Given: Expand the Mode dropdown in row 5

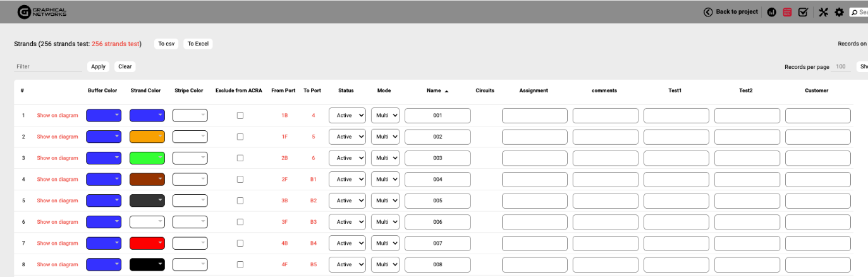Looking at the screenshot, I should (x=385, y=200).
